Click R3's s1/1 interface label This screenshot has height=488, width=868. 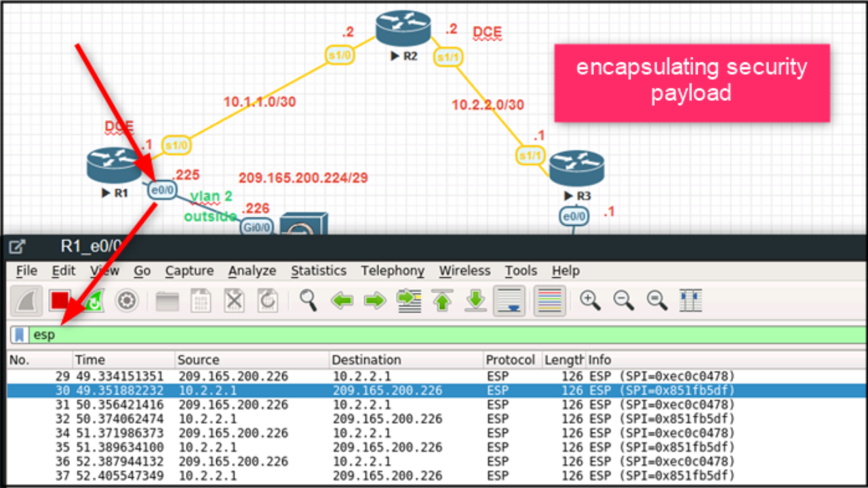[x=530, y=155]
